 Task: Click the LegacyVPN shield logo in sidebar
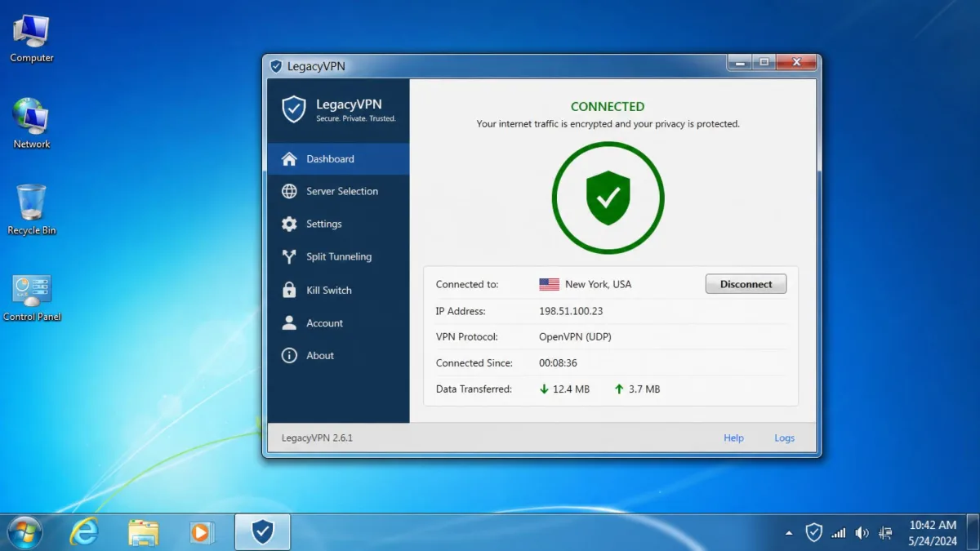click(x=294, y=109)
